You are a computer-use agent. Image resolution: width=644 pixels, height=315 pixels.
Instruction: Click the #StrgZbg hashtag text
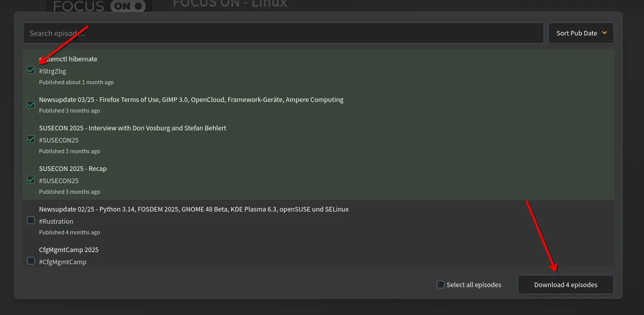(x=52, y=71)
